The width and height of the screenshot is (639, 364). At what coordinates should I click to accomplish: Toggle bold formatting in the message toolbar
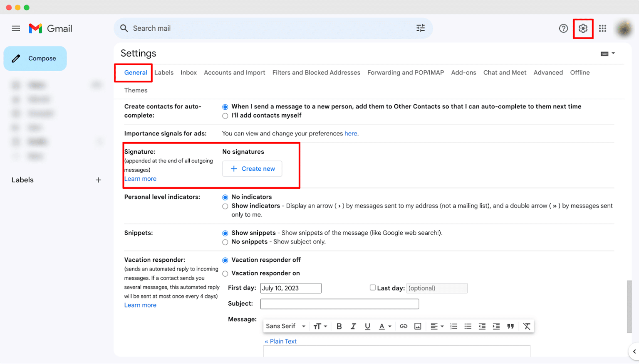pos(339,326)
